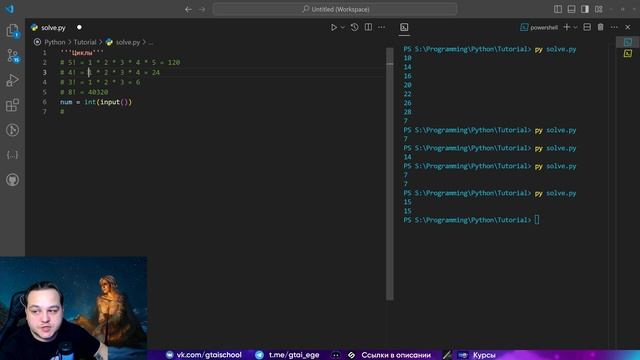Click the comment line ending in '= 24'

point(110,72)
